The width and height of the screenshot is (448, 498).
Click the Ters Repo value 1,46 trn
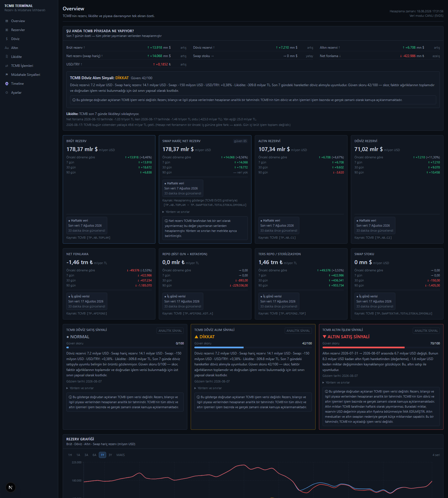coord(270,262)
